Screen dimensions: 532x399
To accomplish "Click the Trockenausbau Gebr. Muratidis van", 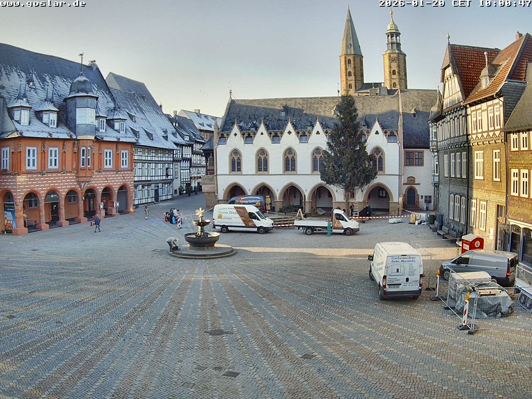I will point(397,270).
